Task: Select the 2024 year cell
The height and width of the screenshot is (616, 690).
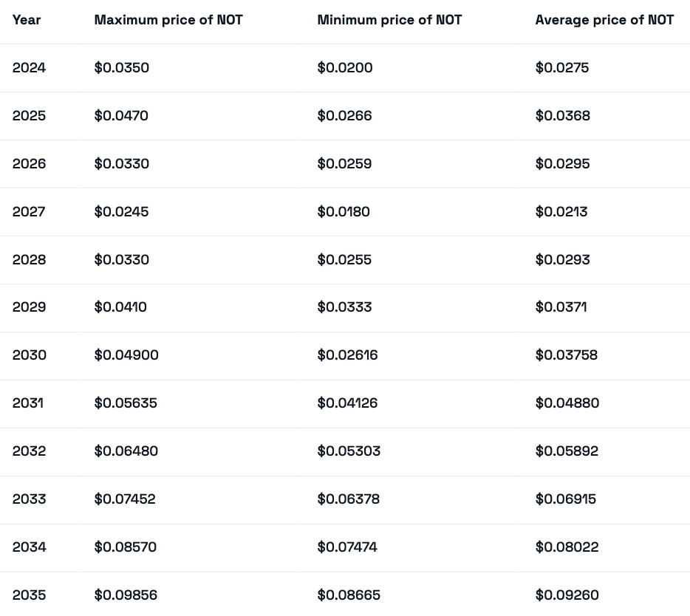Action: pos(29,68)
